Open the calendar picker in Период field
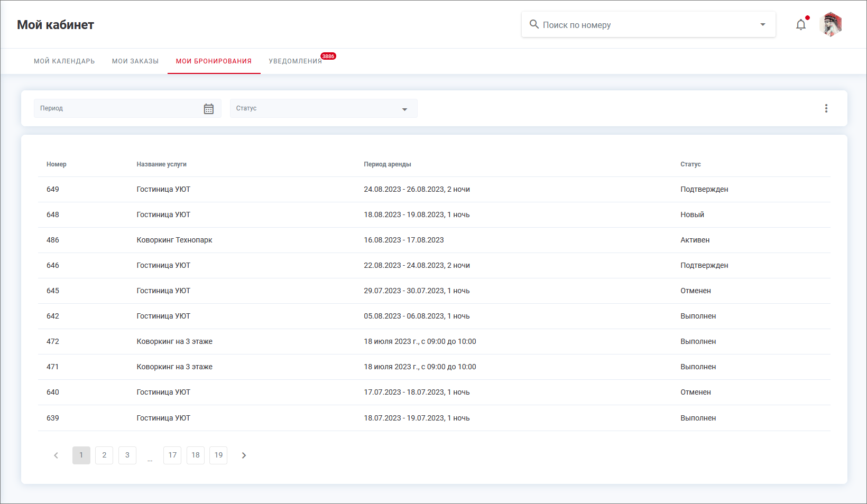 point(209,109)
